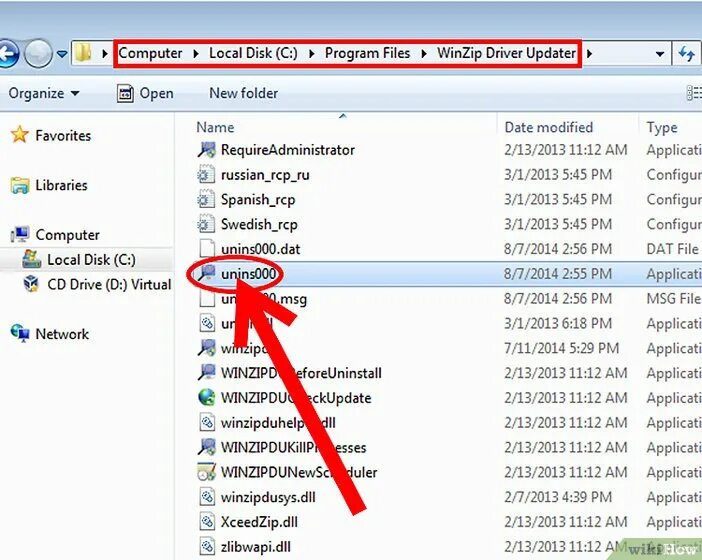Open the address bar history dropdown

[x=659, y=54]
